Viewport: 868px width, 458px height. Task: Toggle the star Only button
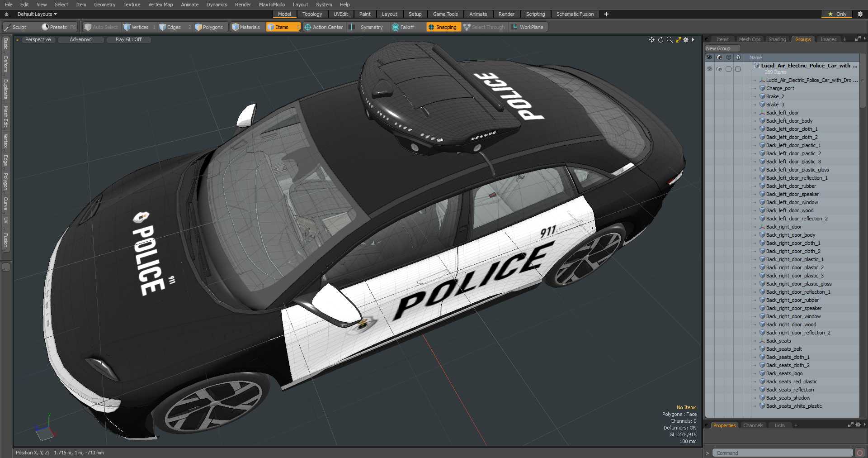point(837,14)
